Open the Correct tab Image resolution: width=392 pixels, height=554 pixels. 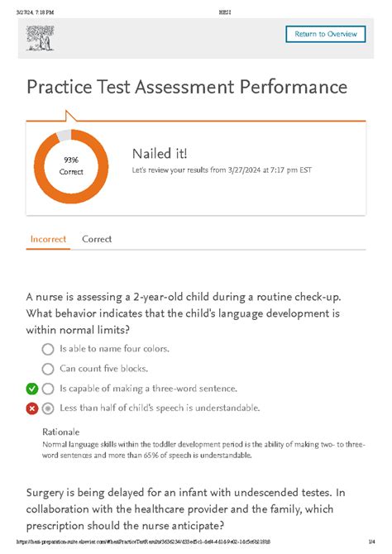coord(97,239)
